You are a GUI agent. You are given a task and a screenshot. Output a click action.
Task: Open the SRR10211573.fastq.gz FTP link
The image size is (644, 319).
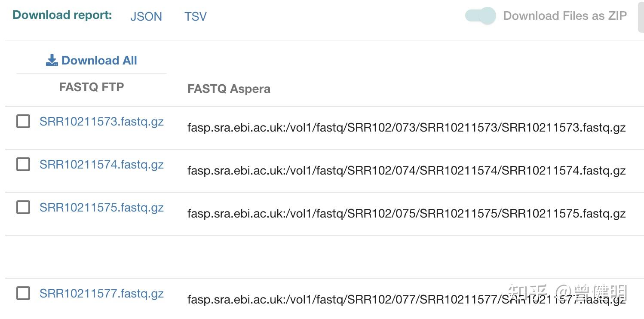tap(101, 122)
